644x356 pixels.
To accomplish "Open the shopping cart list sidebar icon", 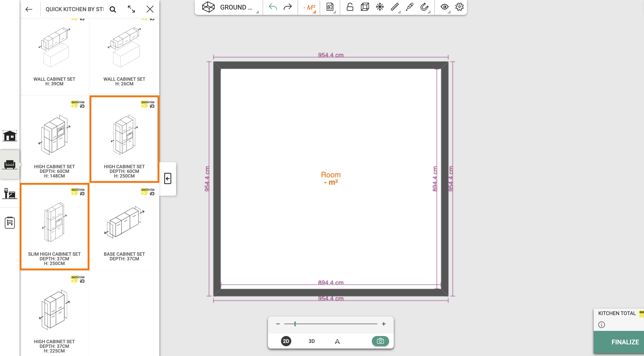I will pyautogui.click(x=10, y=222).
